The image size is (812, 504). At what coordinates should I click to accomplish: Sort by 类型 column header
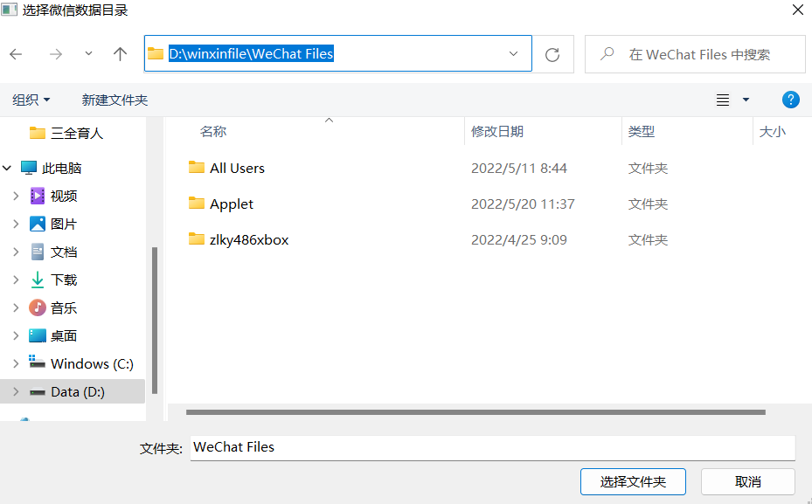pyautogui.click(x=642, y=131)
